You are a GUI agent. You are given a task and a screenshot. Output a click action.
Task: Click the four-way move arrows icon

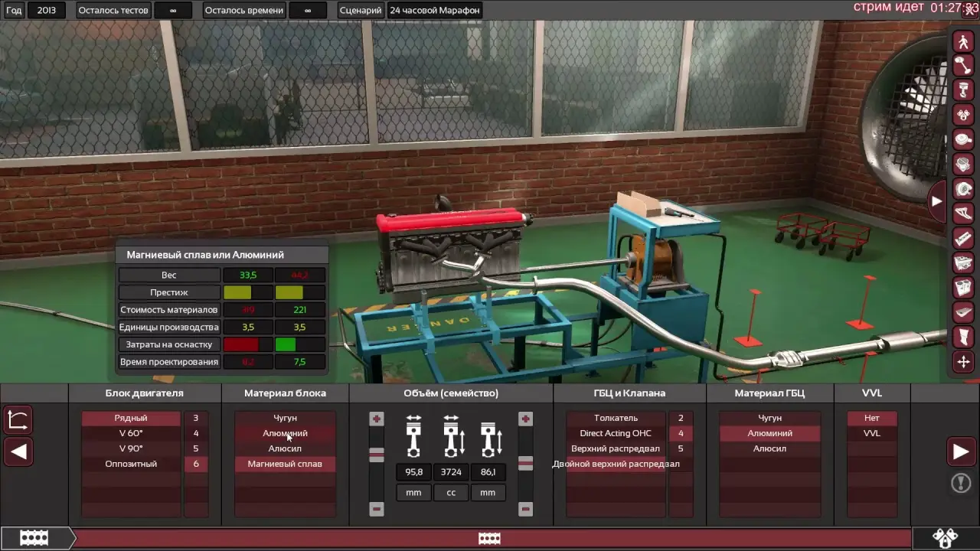pos(962,361)
